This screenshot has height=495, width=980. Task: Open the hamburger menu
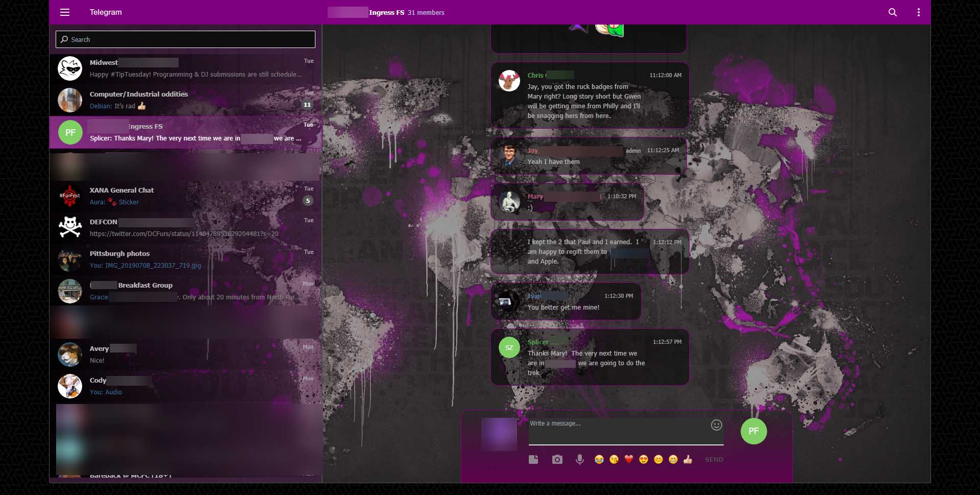tap(65, 12)
